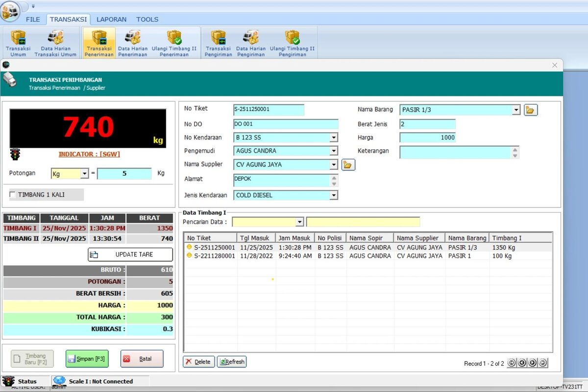The image size is (588, 392).
Task: Close the Transaksi Penimbangan window
Action: [555, 65]
